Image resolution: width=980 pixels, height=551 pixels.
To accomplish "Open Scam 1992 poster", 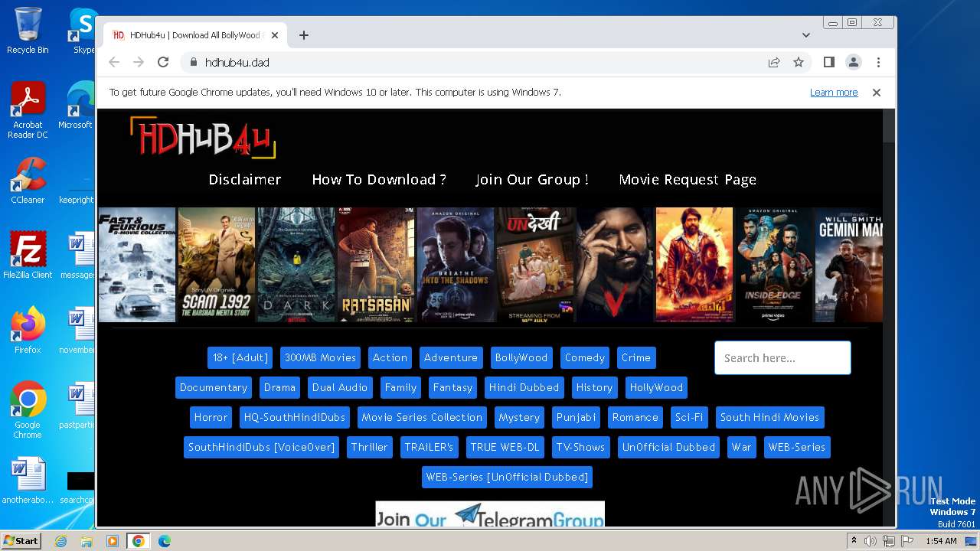I will pos(217,265).
